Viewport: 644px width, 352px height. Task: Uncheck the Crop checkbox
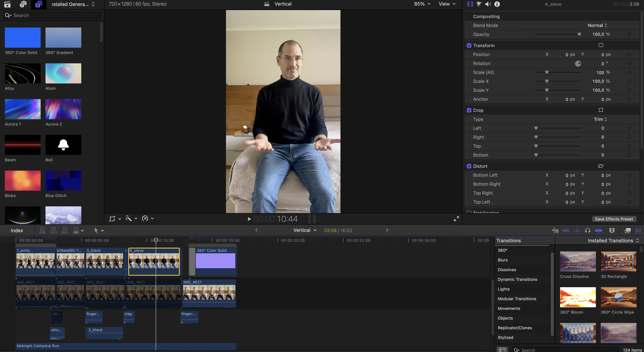[x=469, y=110]
